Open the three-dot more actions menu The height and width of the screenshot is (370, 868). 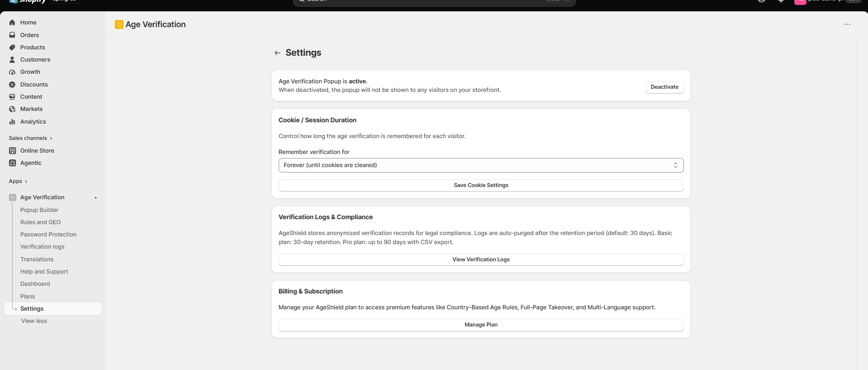[847, 24]
